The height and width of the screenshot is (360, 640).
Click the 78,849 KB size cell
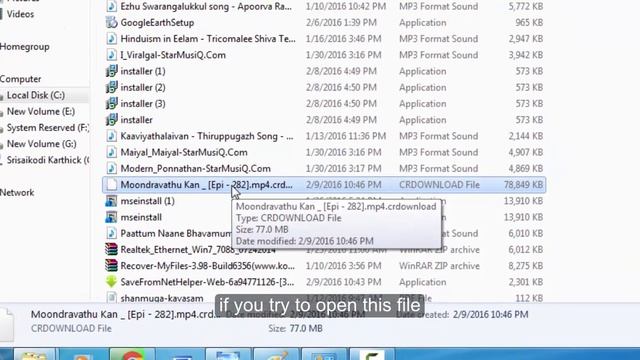(x=523, y=185)
